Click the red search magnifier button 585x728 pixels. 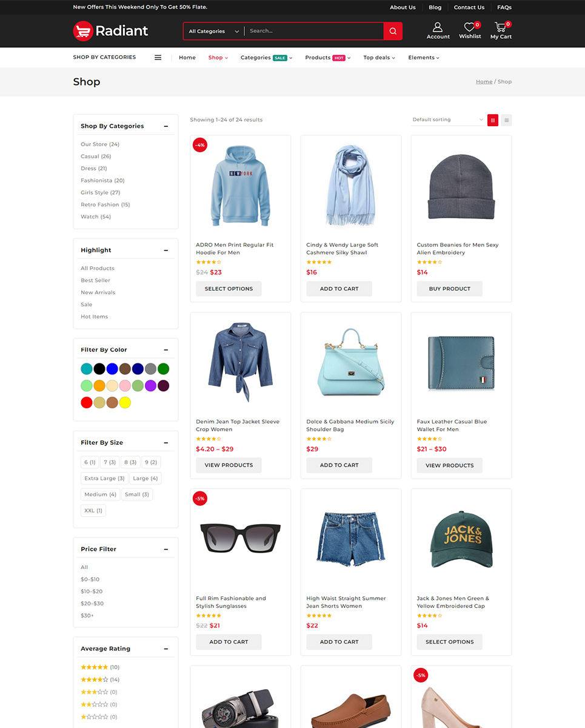pos(393,31)
